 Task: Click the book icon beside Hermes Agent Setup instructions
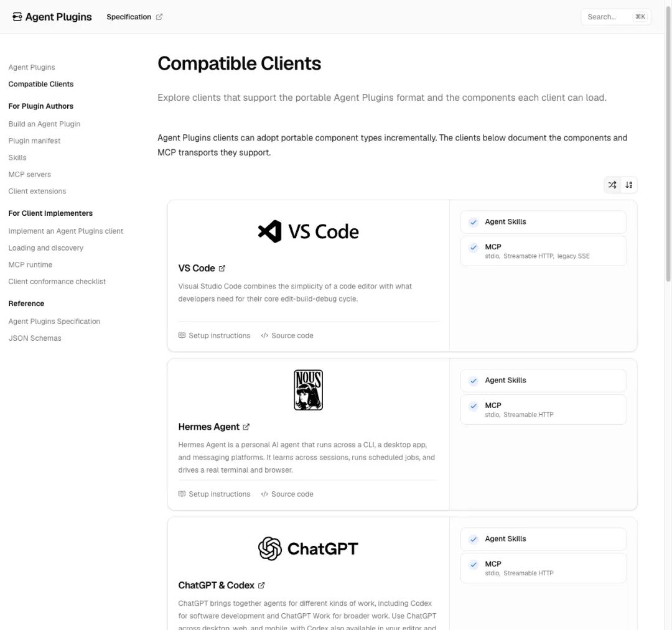[x=182, y=494]
